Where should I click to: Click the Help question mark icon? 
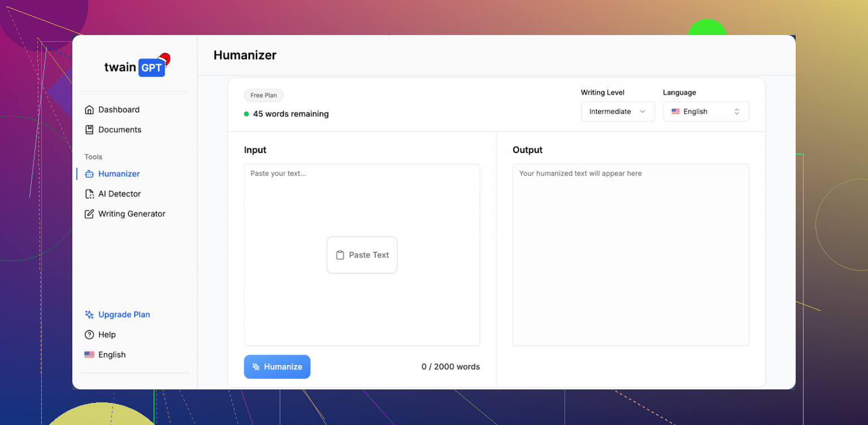[89, 335]
